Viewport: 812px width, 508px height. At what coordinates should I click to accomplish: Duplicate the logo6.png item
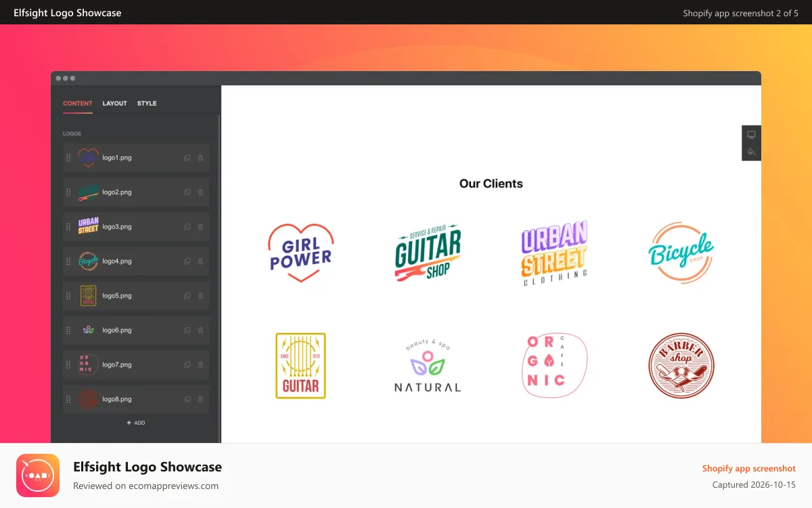click(x=187, y=331)
